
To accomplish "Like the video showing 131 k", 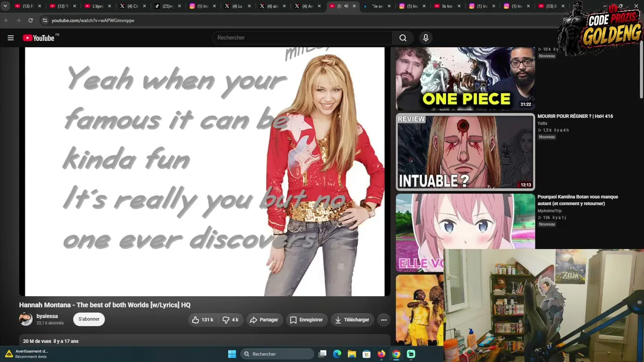I will pos(203,320).
